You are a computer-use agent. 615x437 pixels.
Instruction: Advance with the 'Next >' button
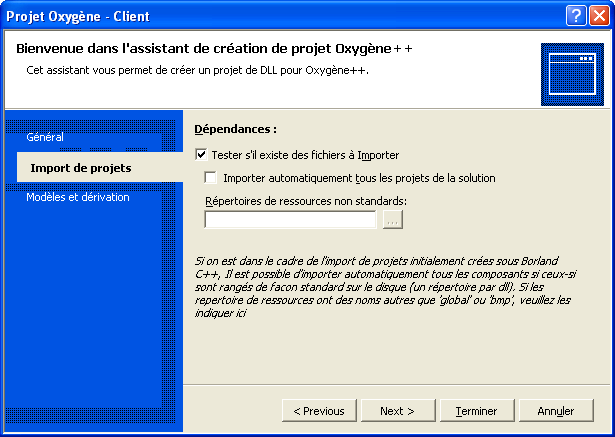398,411
